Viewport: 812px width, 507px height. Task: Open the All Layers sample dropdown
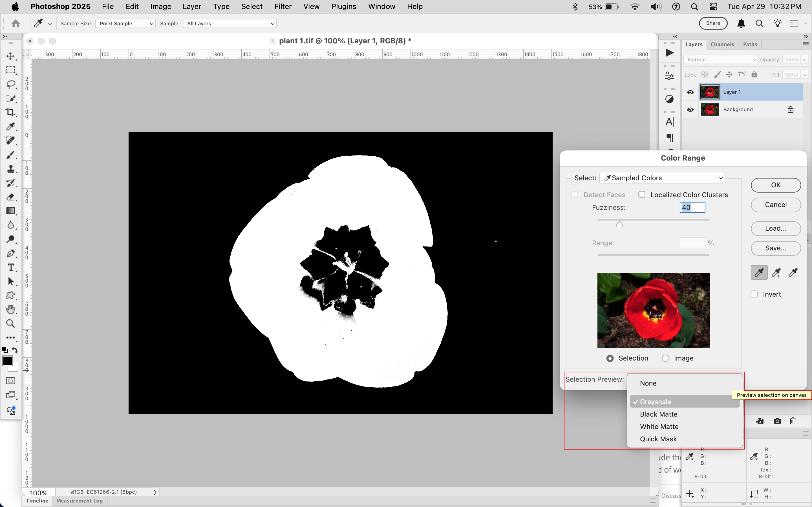(x=230, y=23)
